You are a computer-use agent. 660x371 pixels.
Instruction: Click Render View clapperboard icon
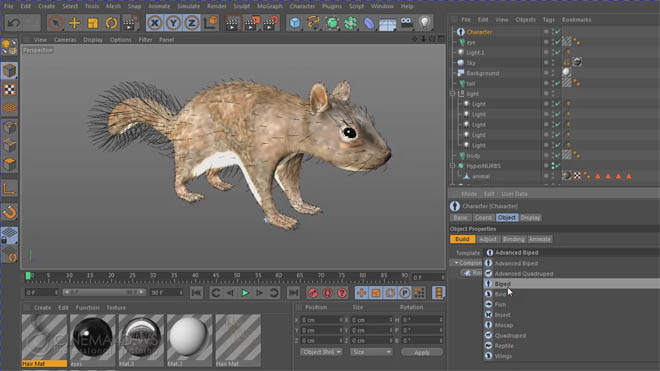[232, 23]
